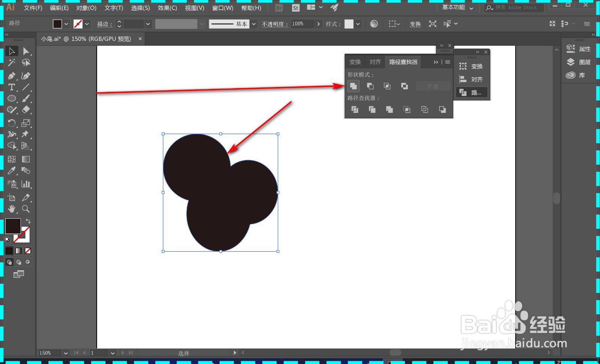This screenshot has height=364, width=600.
Task: Set paint mode to None
Action: point(28,251)
